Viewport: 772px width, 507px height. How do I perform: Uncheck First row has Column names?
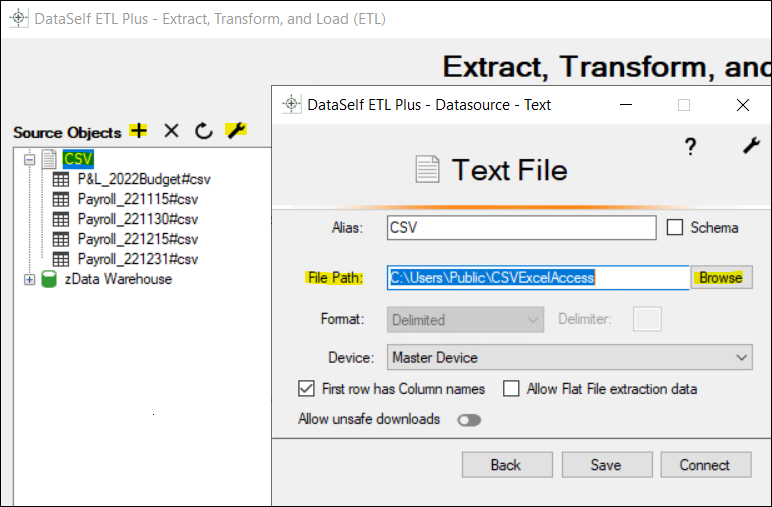306,388
